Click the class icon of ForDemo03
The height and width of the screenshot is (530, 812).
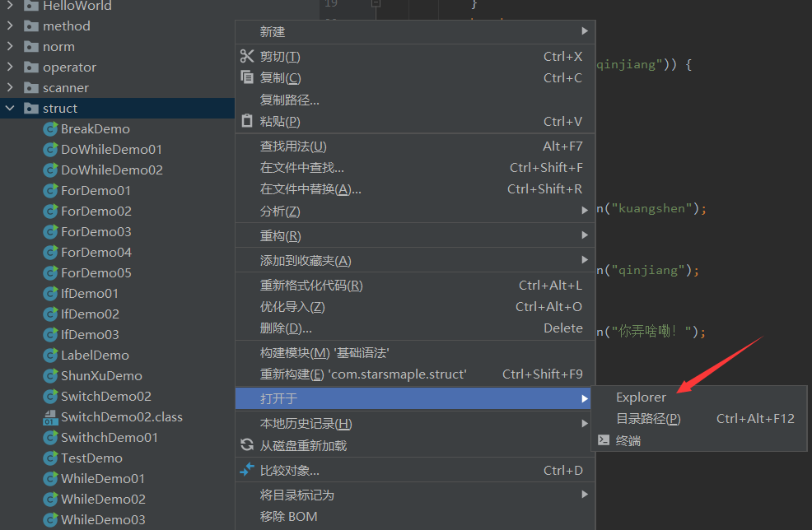(50, 232)
